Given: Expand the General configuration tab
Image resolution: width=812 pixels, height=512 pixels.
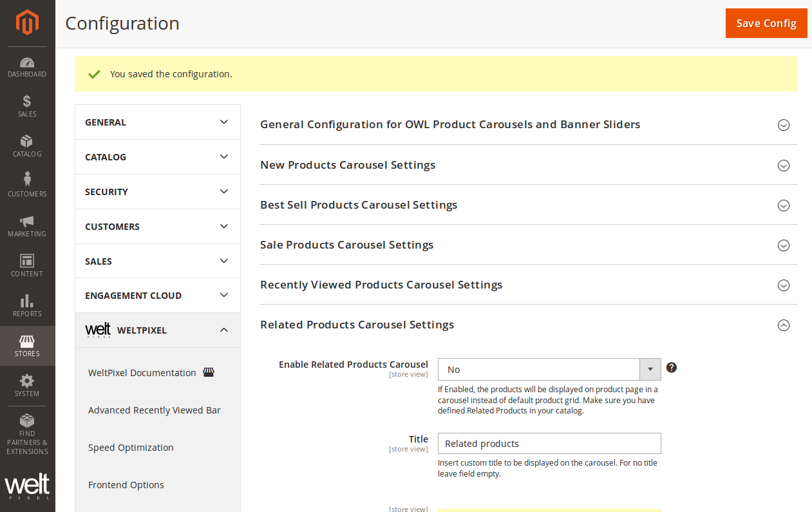Looking at the screenshot, I should (x=158, y=122).
